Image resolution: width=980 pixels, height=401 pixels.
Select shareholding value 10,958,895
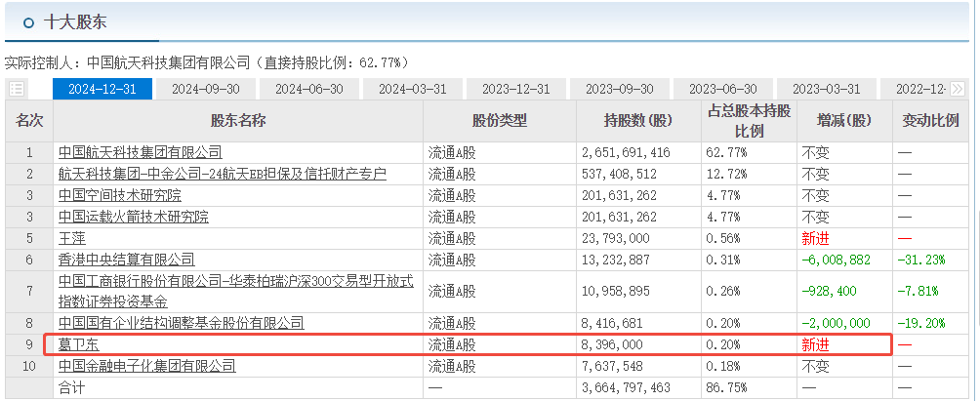(x=615, y=291)
